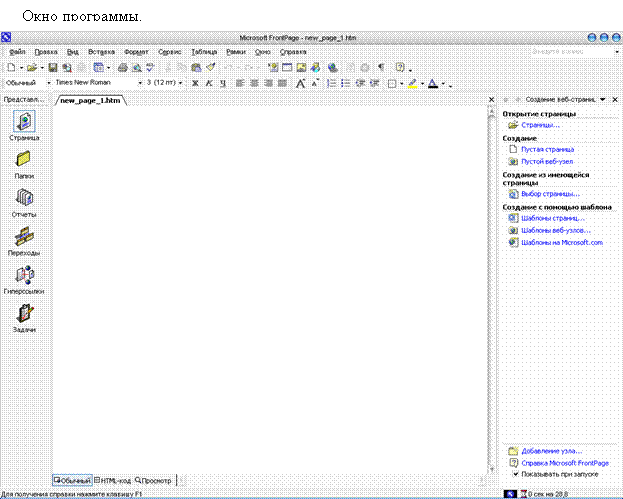Toggle the Показывать при запуске checkbox
This screenshot has height=499, width=623.
513,475
